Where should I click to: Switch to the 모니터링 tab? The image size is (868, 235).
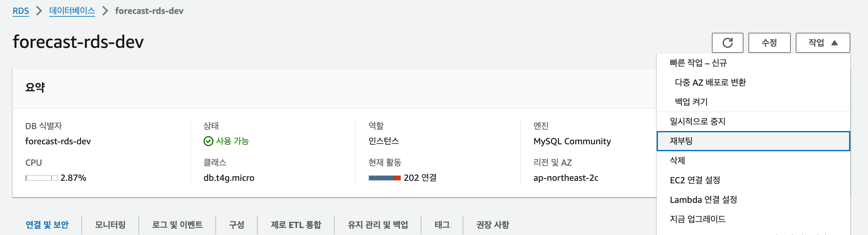coord(110,225)
